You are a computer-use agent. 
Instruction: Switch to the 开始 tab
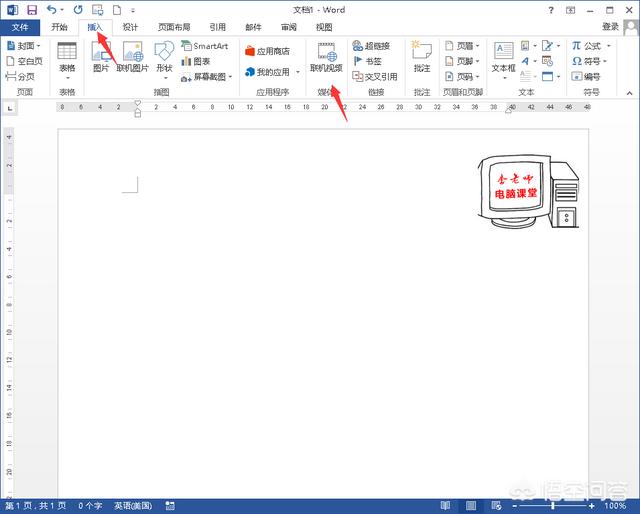pyautogui.click(x=62, y=28)
